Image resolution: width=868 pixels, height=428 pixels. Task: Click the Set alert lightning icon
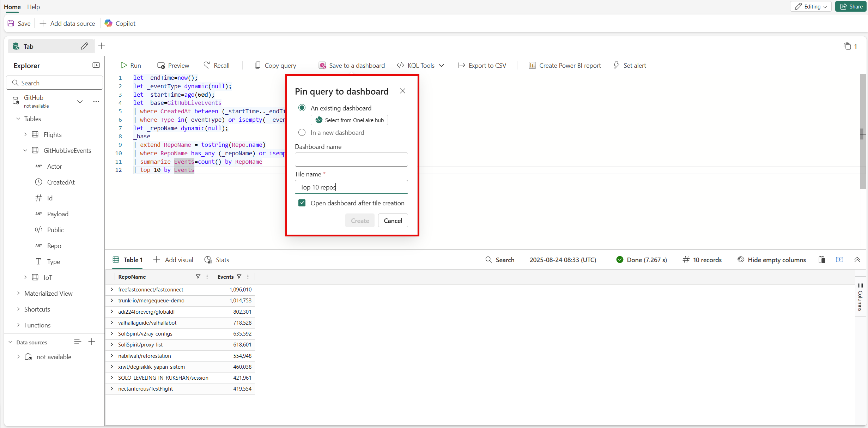tap(616, 65)
